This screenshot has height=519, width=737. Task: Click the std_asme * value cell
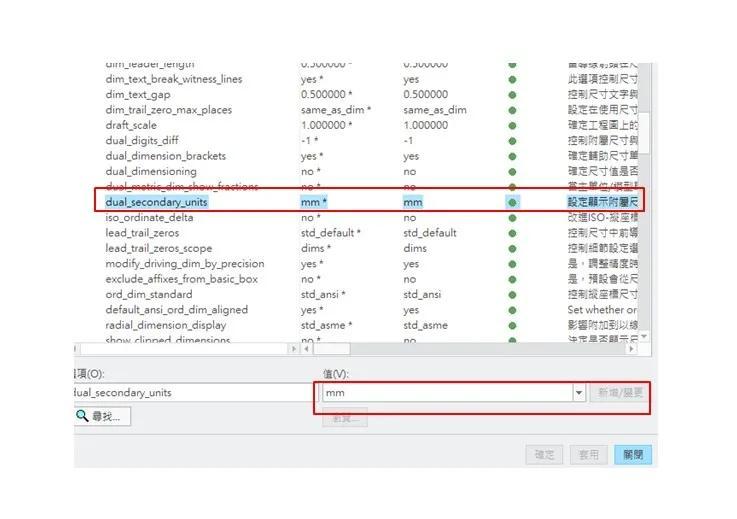click(x=327, y=325)
